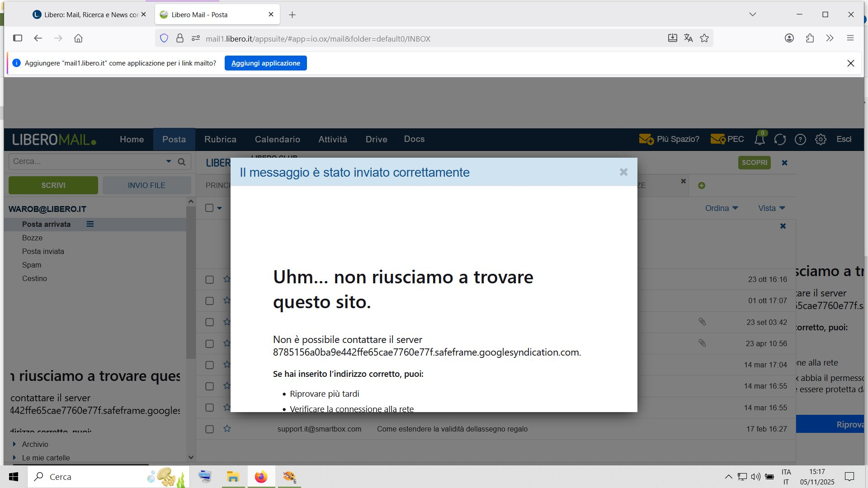The image size is (868, 488).
Task: Open the help question mark icon
Action: (800, 140)
